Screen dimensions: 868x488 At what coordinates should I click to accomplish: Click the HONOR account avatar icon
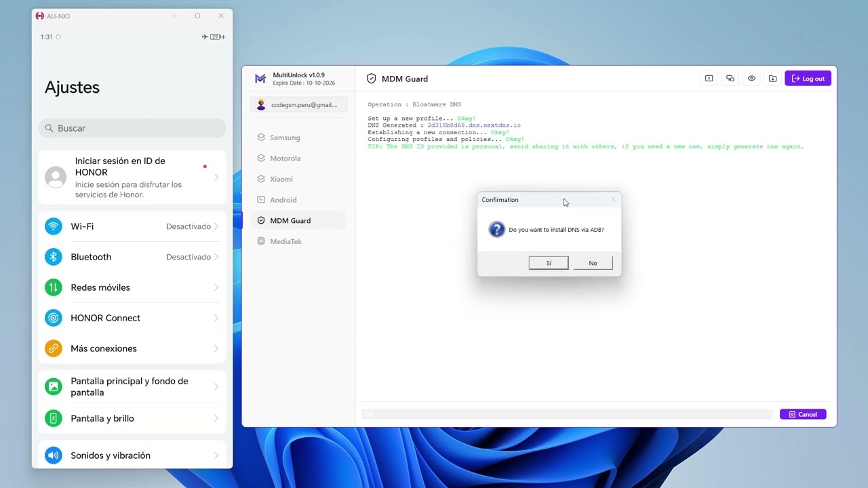[x=56, y=178]
